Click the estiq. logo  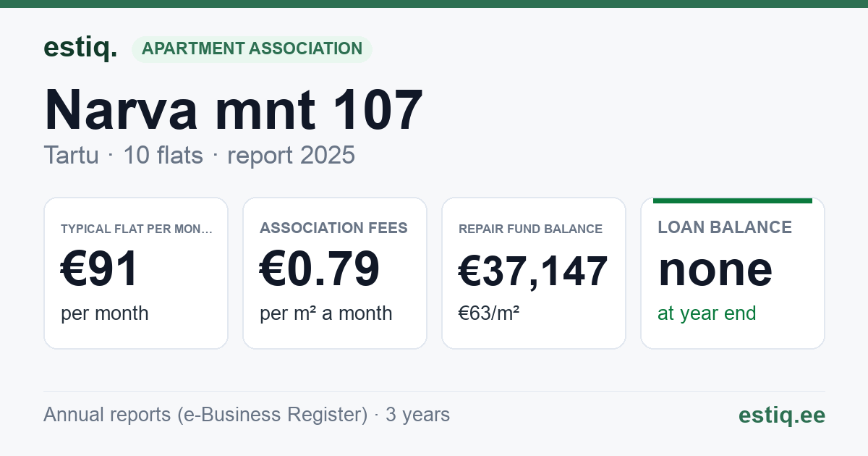click(80, 48)
